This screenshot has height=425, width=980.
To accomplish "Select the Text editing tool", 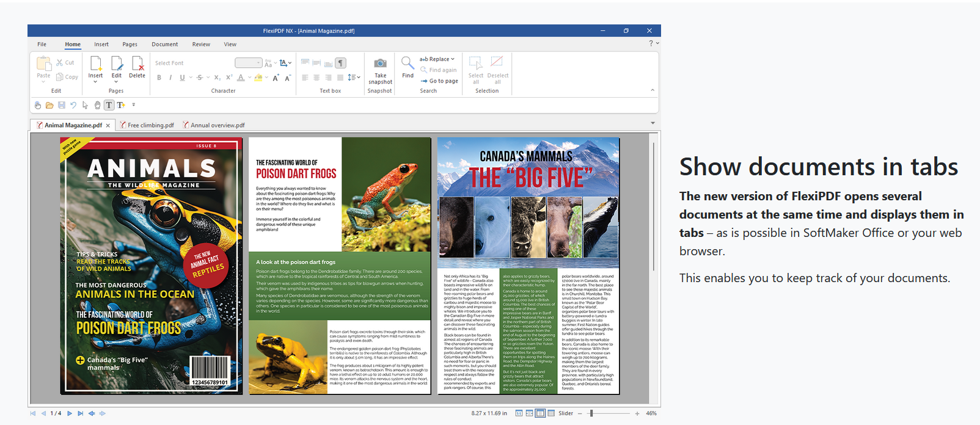I will [x=109, y=105].
